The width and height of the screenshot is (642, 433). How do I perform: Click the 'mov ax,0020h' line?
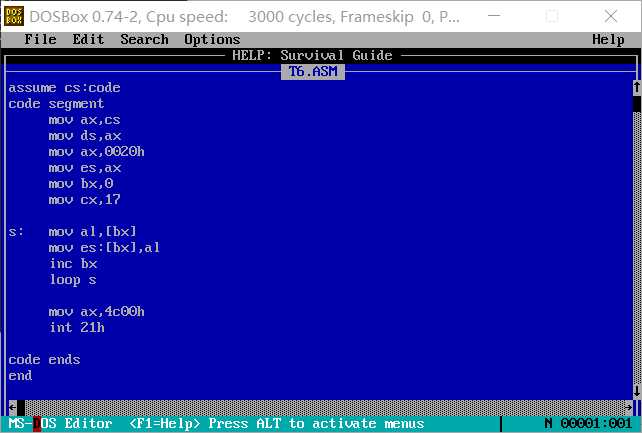coord(96,151)
